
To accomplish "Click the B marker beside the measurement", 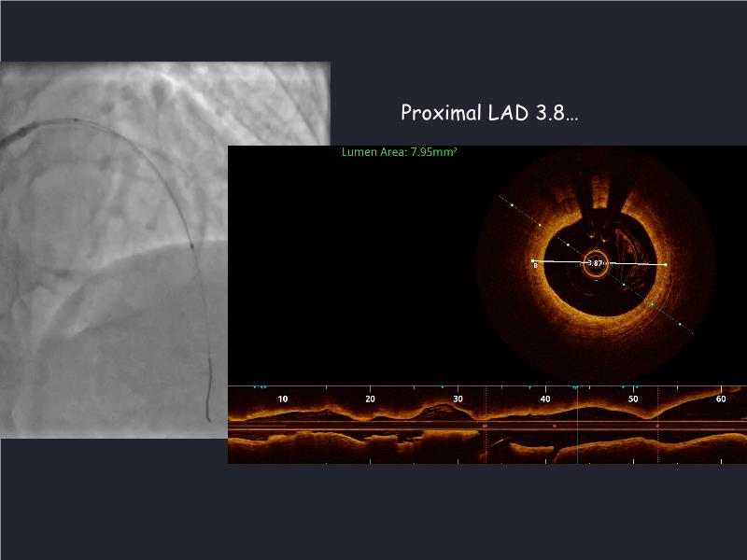I will [536, 267].
